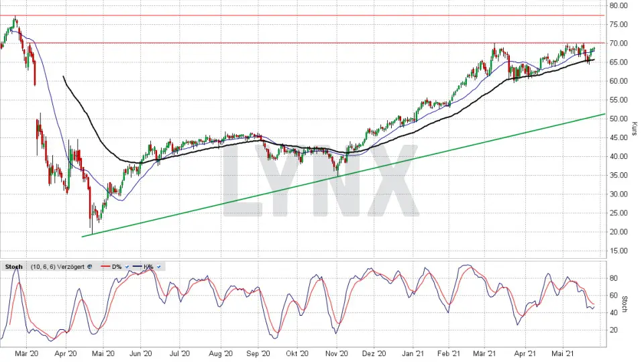This screenshot has width=644, height=362.
Task: Click the 20 level on stochastic axis
Action: [614, 330]
